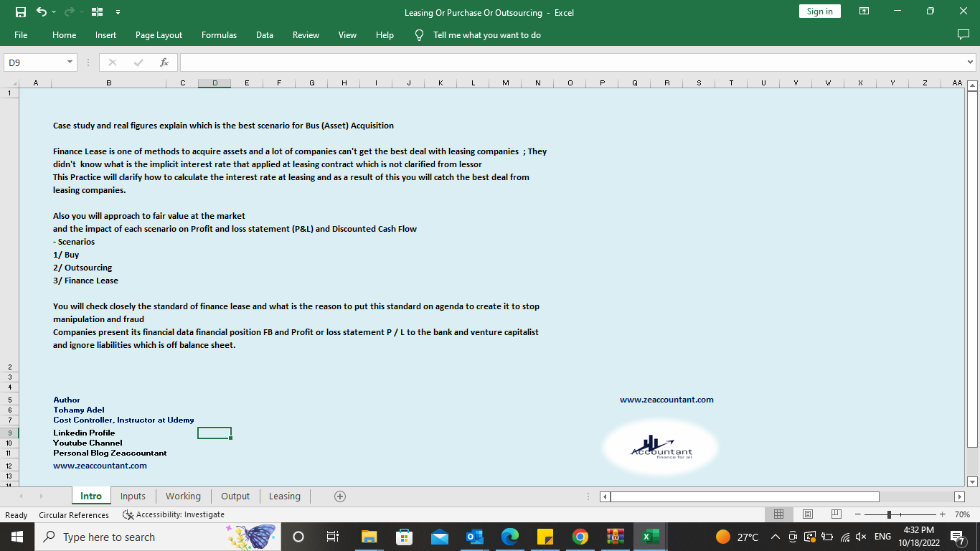Click the horizontal scrollbar right arrow
980x551 pixels.
coord(960,496)
